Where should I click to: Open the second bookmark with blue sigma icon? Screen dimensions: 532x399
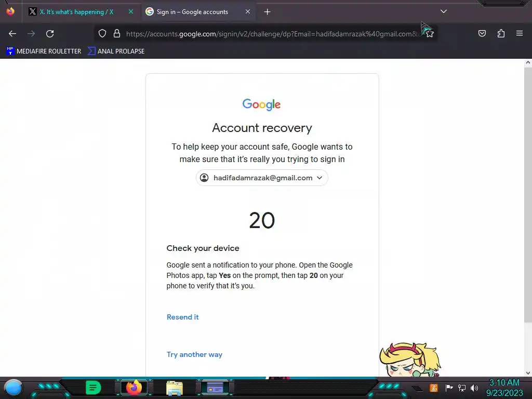pos(116,51)
